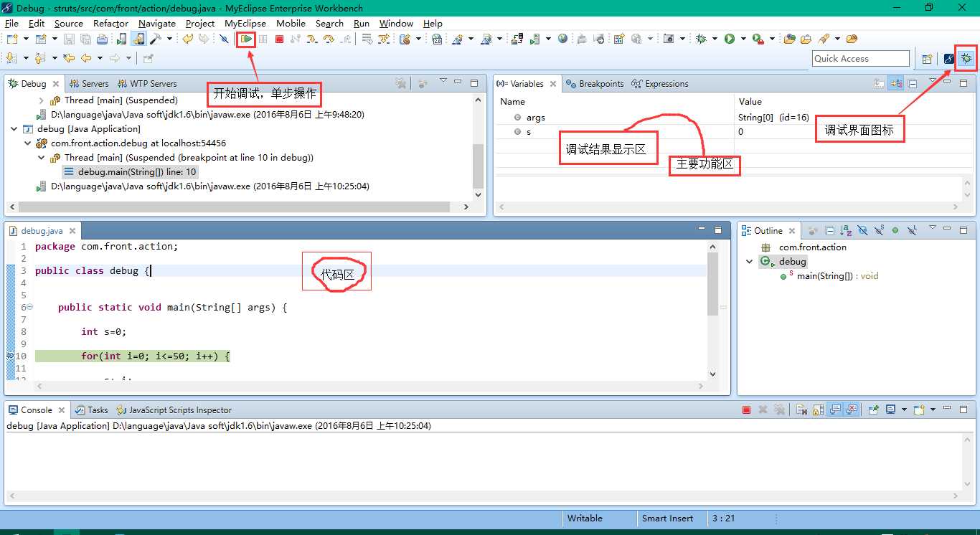Open the Tasks tab
980x535 pixels.
tap(91, 410)
